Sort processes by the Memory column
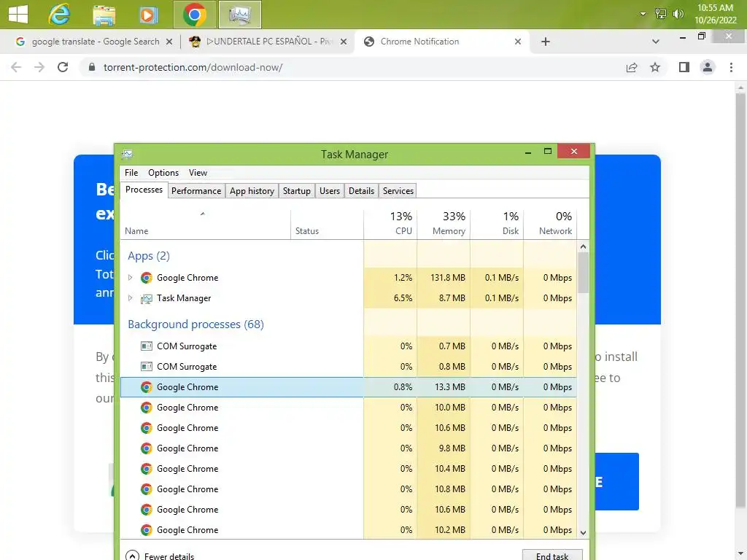 click(x=444, y=225)
